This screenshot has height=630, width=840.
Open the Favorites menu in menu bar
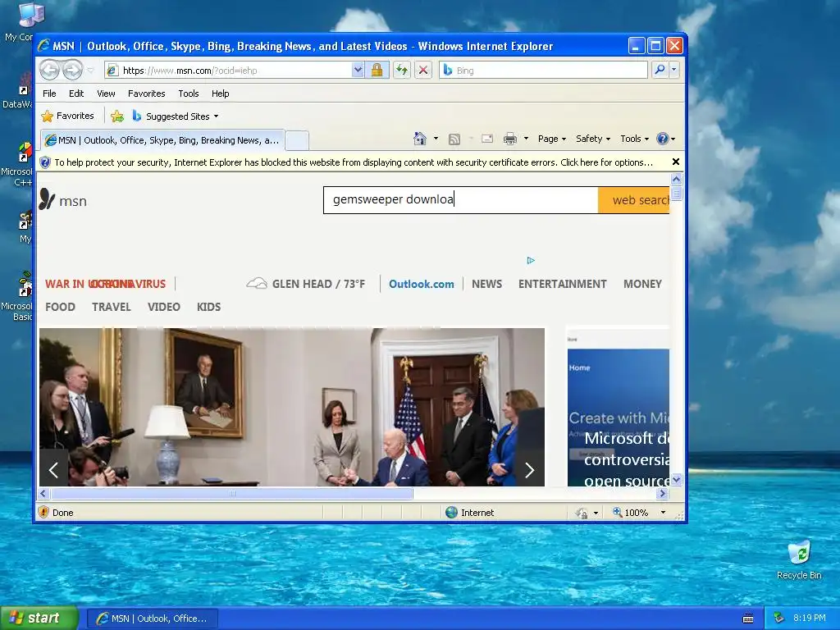(146, 94)
